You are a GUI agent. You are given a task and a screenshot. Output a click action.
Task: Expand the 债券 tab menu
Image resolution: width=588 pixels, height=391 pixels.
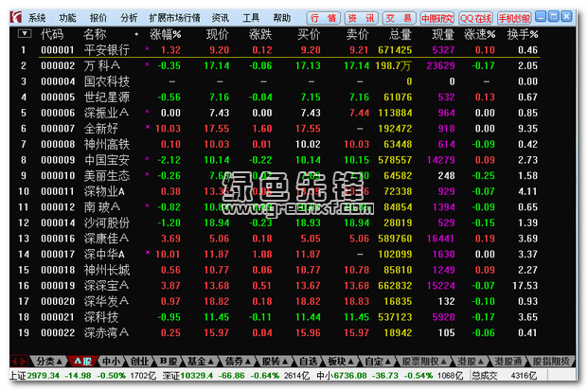[238, 362]
